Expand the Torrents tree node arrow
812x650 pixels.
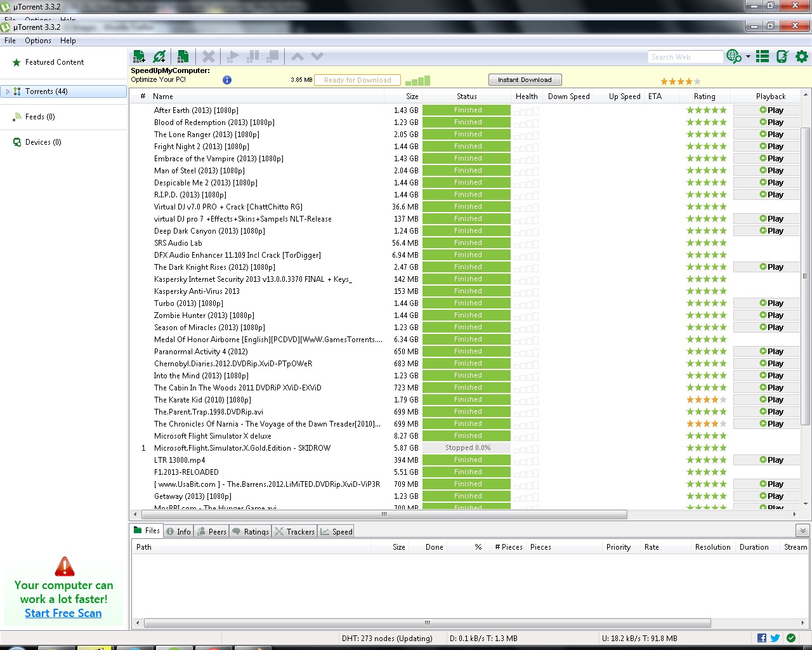(x=8, y=91)
